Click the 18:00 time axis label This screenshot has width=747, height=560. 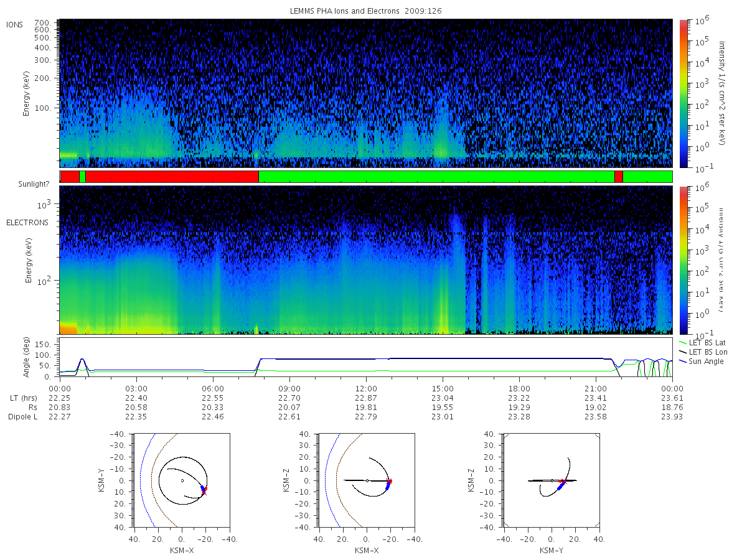519,388
